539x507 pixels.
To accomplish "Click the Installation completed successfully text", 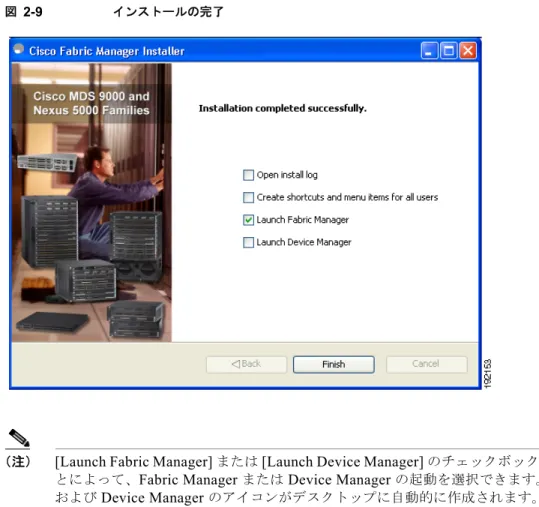I will pyautogui.click(x=283, y=108).
